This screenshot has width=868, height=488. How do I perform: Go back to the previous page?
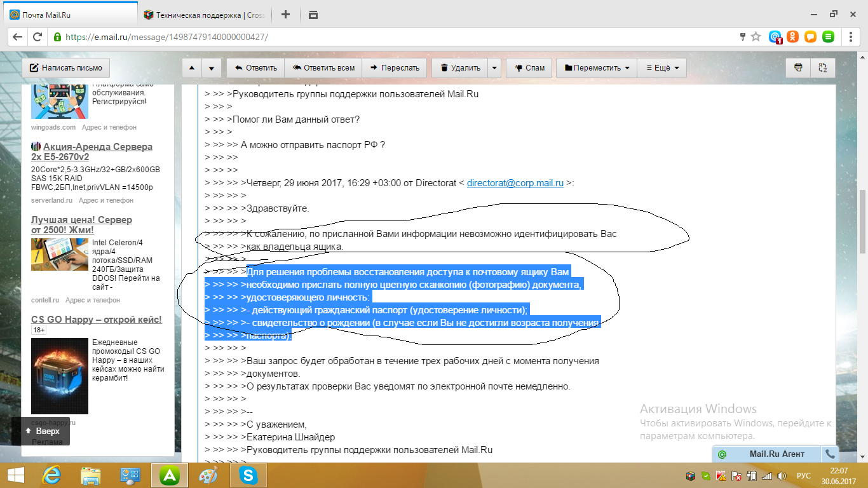pos(18,37)
